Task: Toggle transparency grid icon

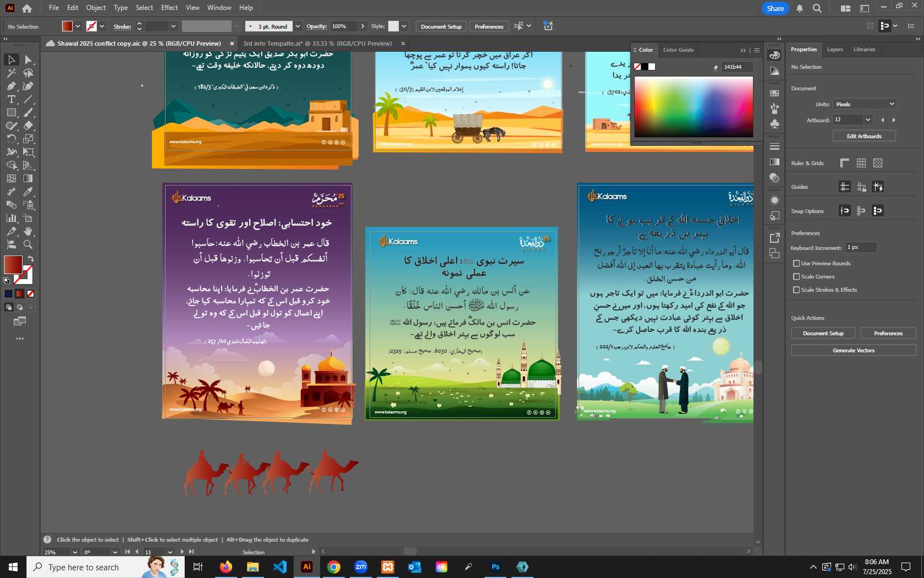Action: coord(878,163)
